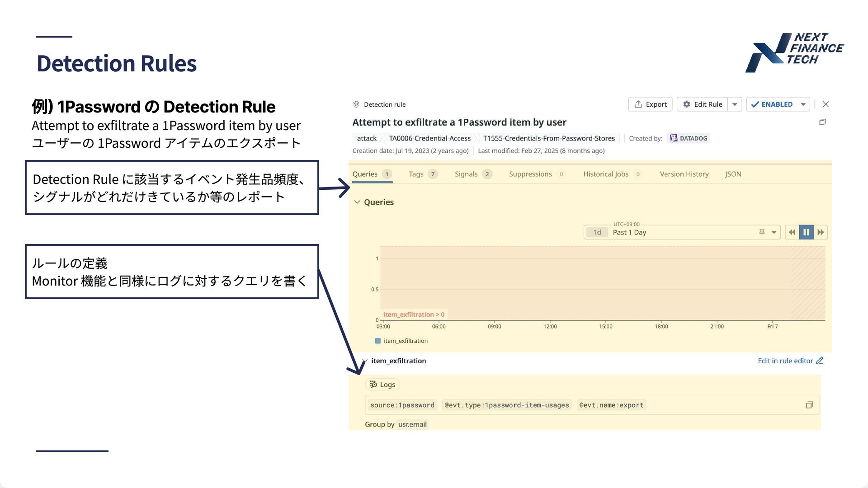Viewport: 868px width, 488px height.
Task: Collapse the Queries section chevron
Action: 357,202
